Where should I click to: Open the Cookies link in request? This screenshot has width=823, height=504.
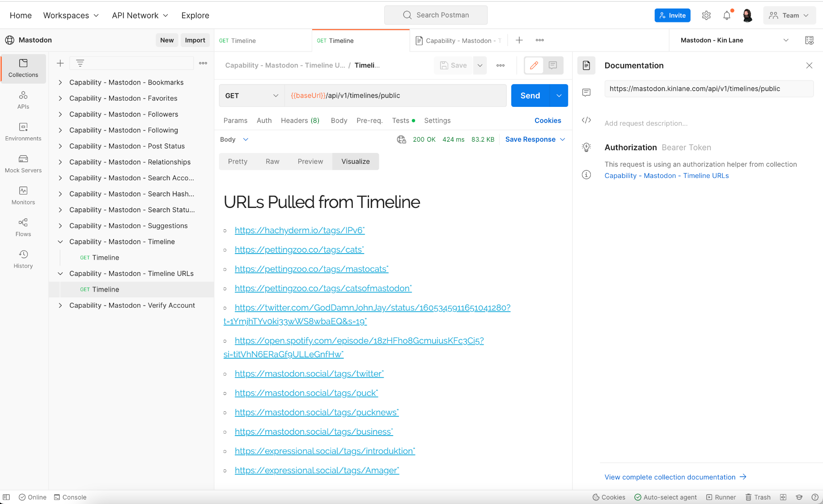pos(547,121)
